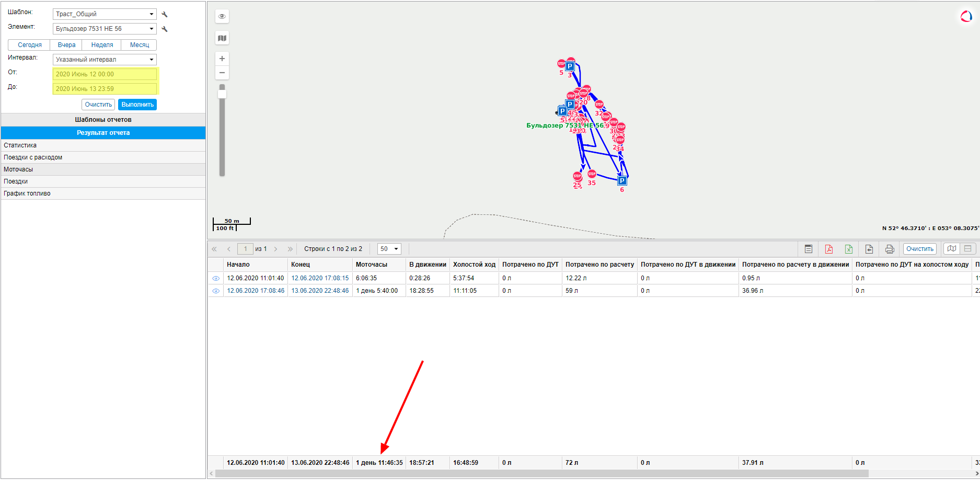Click Очистить button below date fields
The width and height of the screenshot is (980, 480).
tap(98, 105)
